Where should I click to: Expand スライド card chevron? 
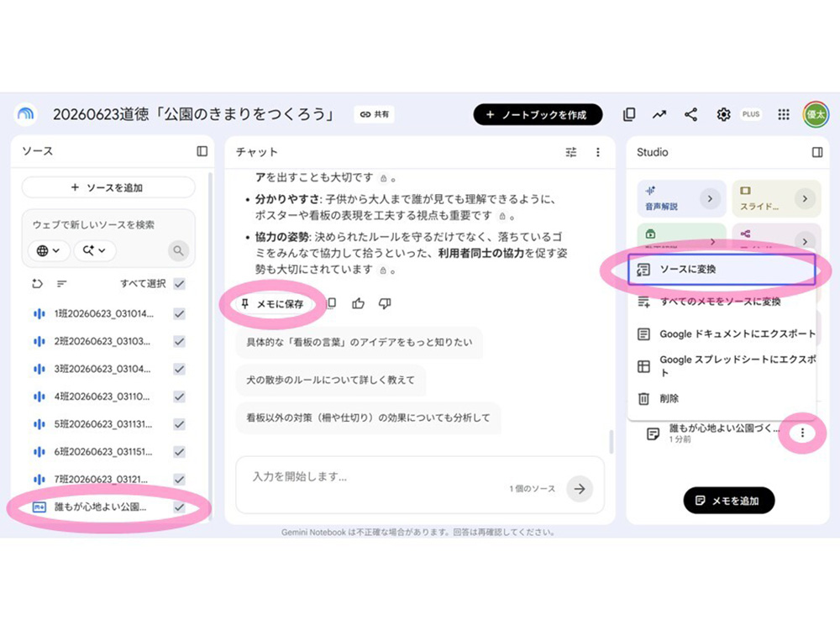[x=805, y=199]
